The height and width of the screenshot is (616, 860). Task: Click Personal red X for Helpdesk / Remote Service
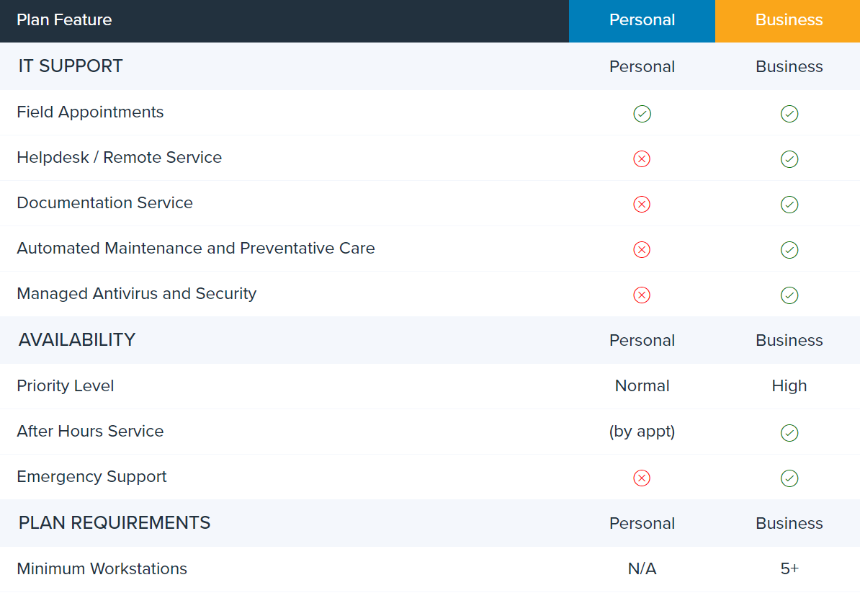click(x=642, y=159)
